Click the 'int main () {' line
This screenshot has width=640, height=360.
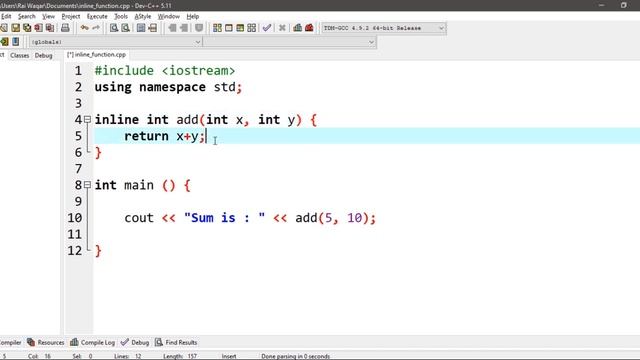pos(142,185)
